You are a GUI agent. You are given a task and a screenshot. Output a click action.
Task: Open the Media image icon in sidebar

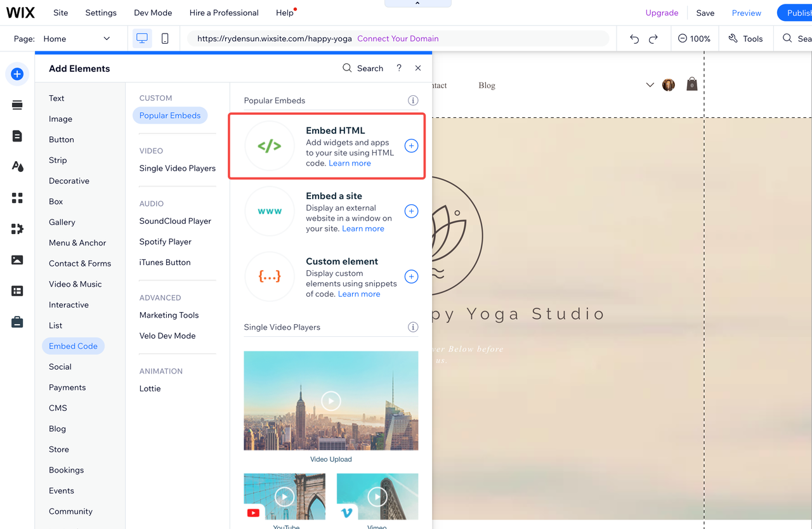pos(17,260)
